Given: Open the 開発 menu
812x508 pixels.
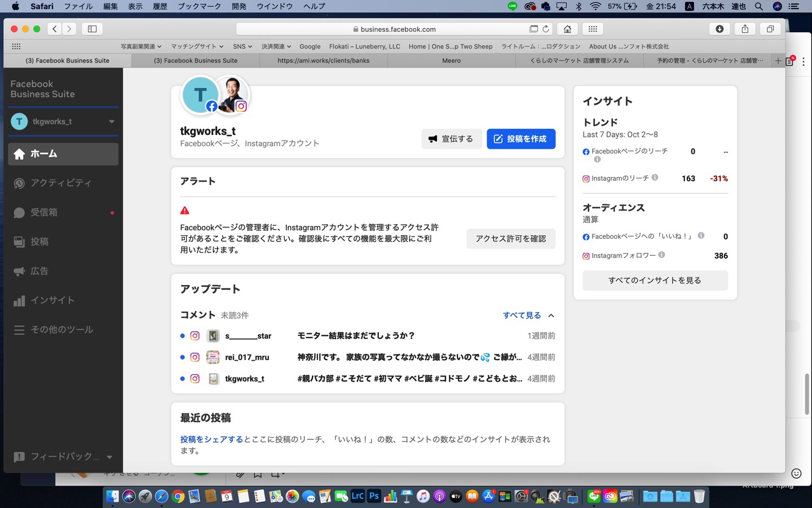Looking at the screenshot, I should click(239, 6).
